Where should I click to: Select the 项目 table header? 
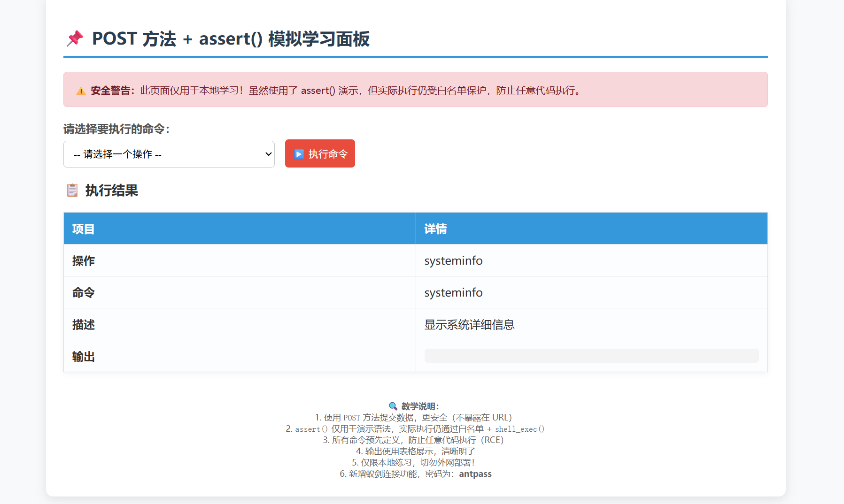coord(240,229)
